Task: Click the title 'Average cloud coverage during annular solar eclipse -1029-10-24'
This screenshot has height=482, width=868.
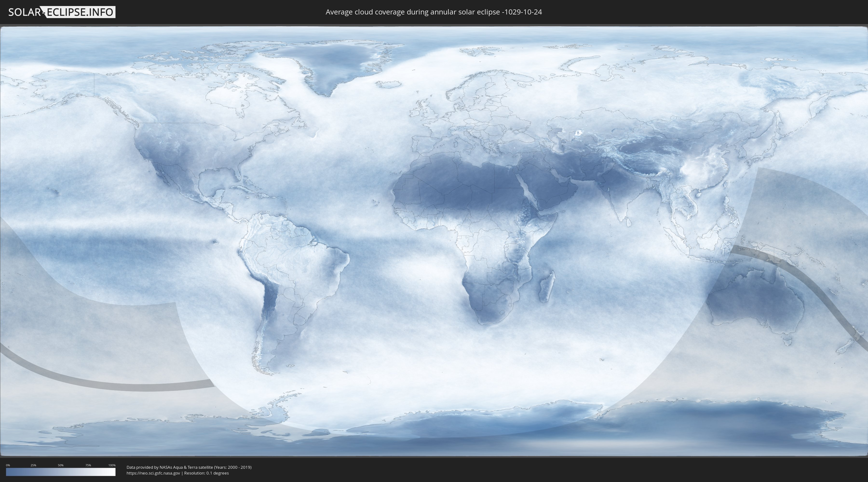Action: pos(434,12)
